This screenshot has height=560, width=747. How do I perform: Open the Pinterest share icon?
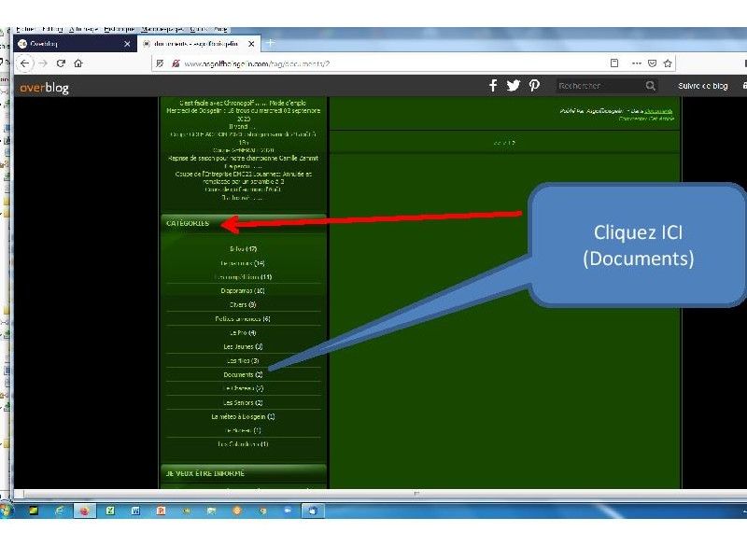534,86
